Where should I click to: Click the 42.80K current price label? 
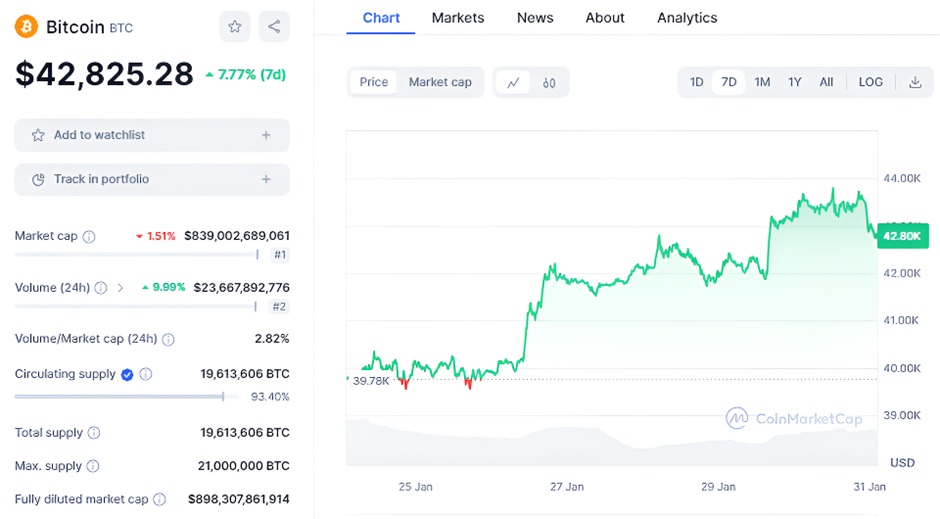902,236
